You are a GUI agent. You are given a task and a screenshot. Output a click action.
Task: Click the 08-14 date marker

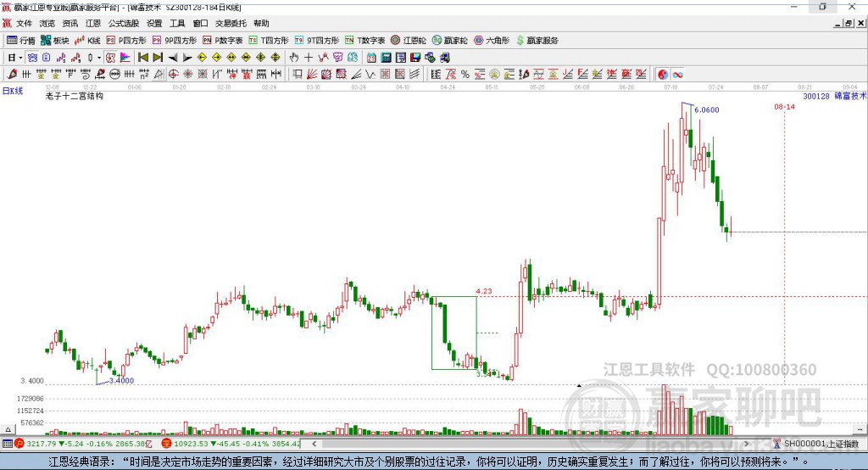(x=784, y=107)
